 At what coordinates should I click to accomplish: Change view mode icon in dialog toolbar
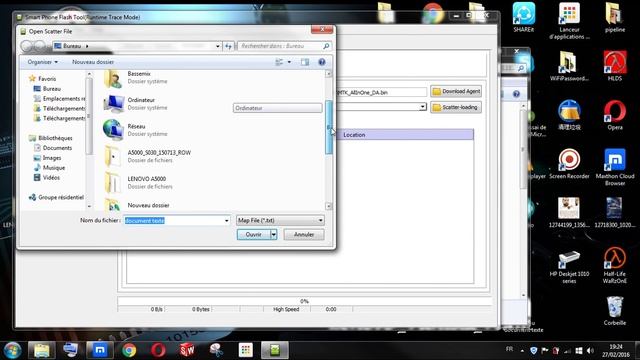tap(279, 62)
